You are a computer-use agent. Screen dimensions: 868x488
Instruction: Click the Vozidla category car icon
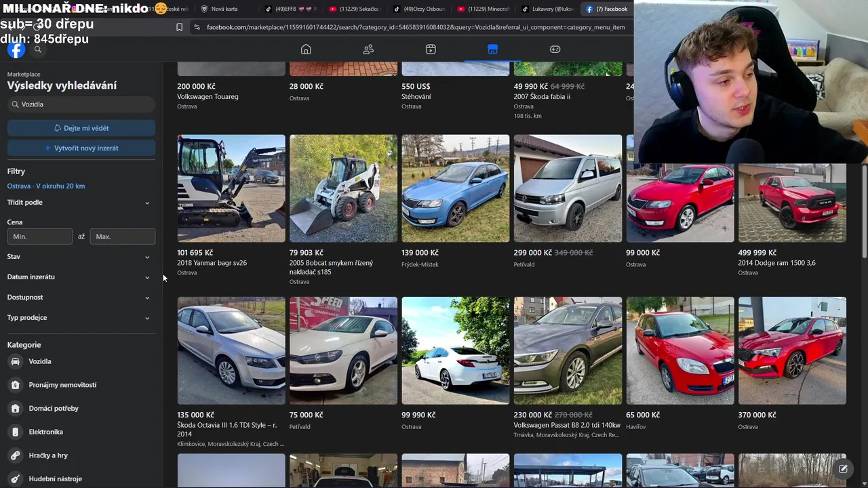coord(15,361)
